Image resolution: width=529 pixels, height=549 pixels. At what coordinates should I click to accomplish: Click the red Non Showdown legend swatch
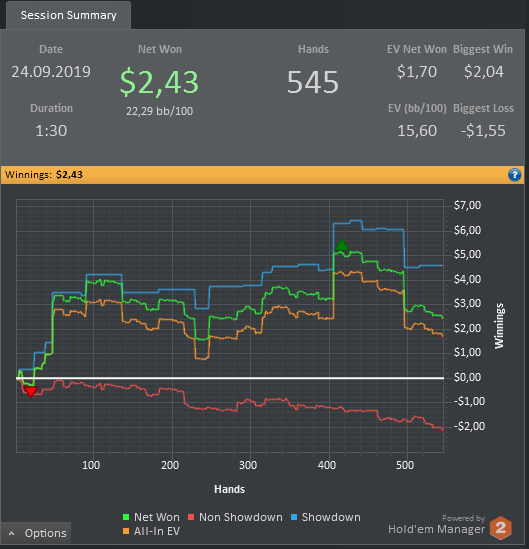[191, 517]
